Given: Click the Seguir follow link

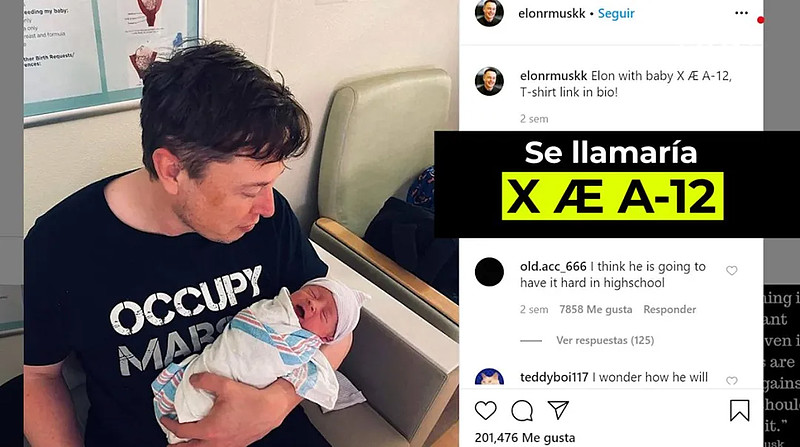Looking at the screenshot, I should [x=616, y=14].
